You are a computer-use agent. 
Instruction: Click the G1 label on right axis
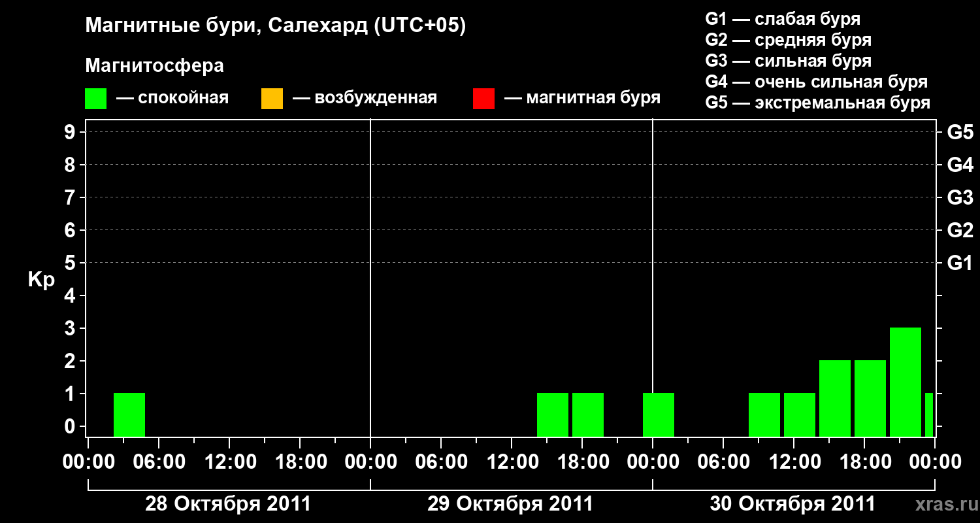pos(960,263)
